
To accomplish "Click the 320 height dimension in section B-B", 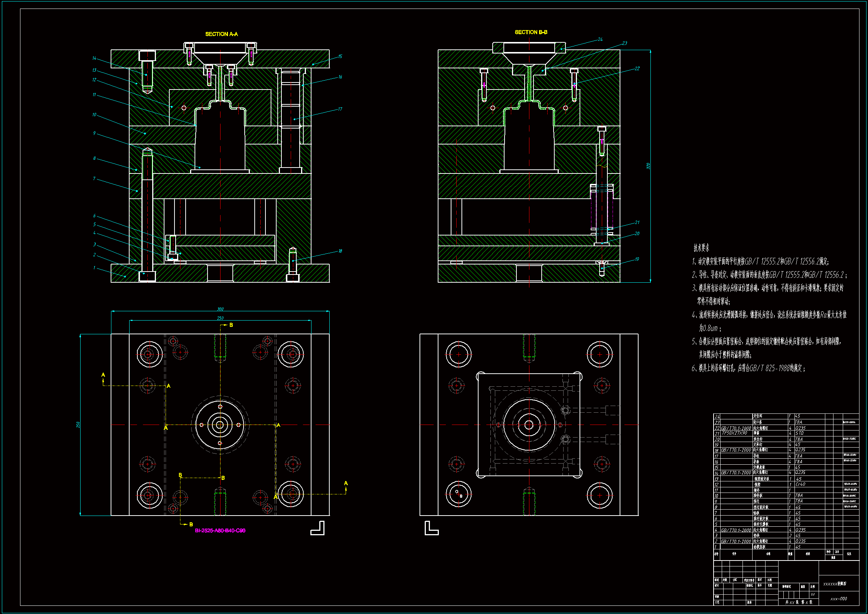I will [x=648, y=166].
